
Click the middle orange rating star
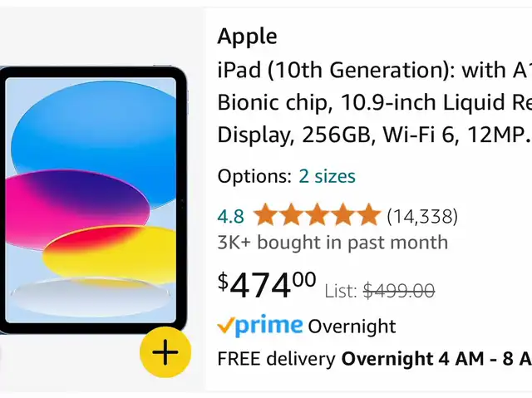(x=317, y=215)
